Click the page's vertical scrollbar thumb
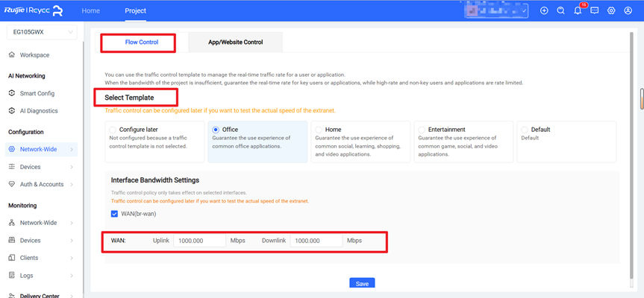The height and width of the screenshot is (298, 644). pos(641,98)
